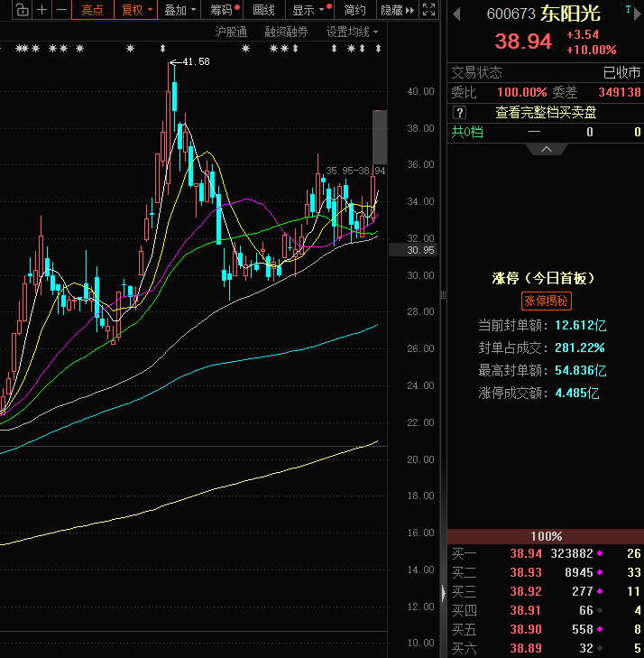644x658 pixels.
Task: Click the 30.95 price axis marker
Action: [413, 250]
